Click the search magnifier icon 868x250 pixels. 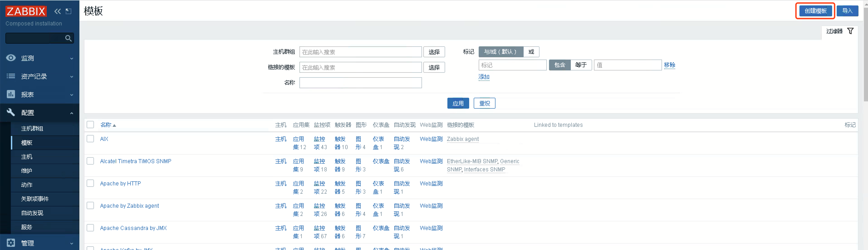tap(69, 38)
